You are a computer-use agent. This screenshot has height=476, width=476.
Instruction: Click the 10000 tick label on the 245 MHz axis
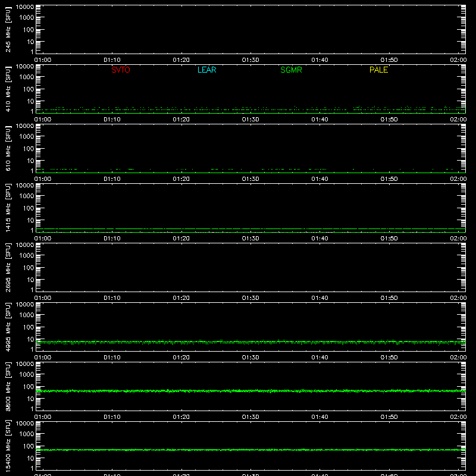click(25, 7)
